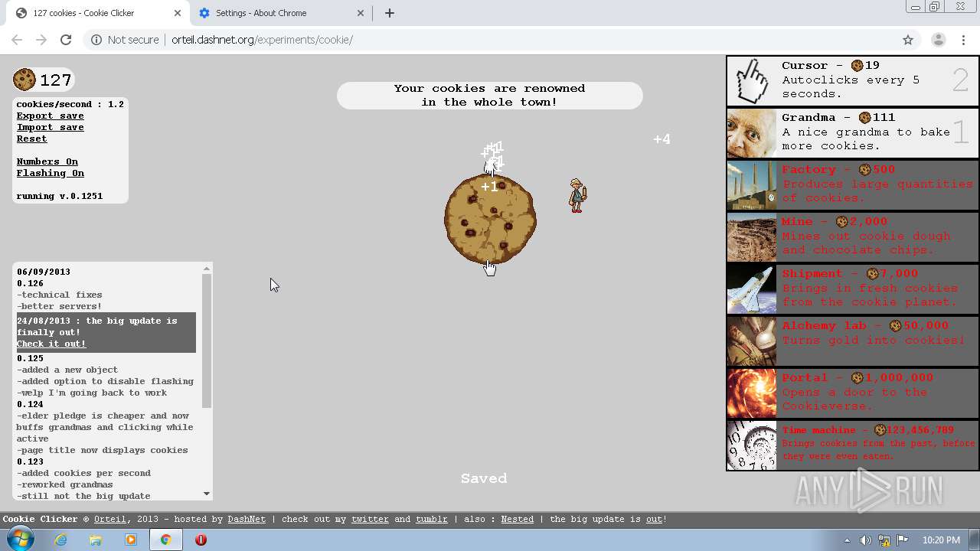Click the changelog scroll-down arrow
Screen dimensions: 980x551
[207, 494]
